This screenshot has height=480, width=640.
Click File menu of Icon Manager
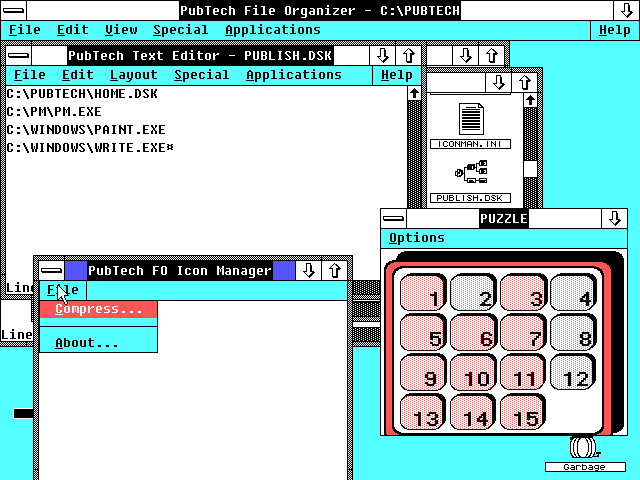click(x=63, y=290)
